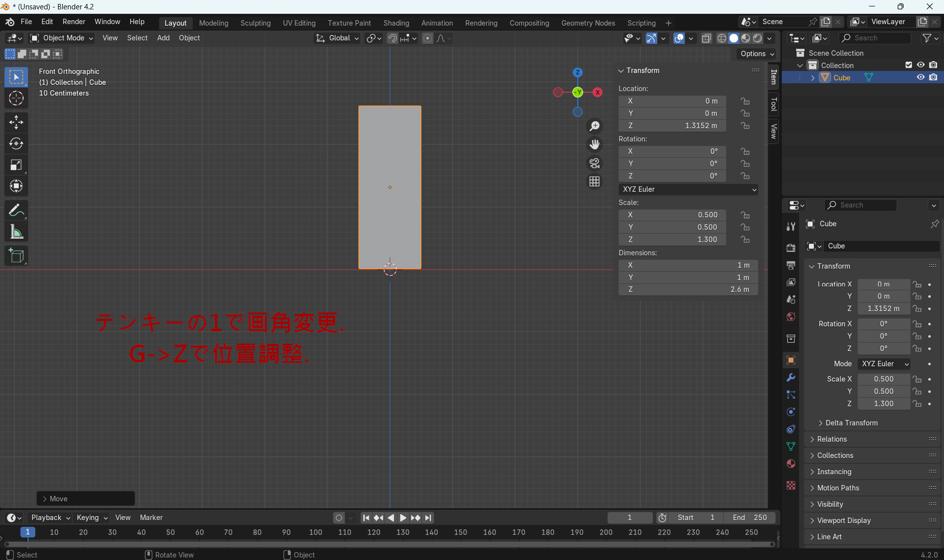Screen dimensions: 944x560
Task: Activate the Scale tool
Action: click(16, 165)
